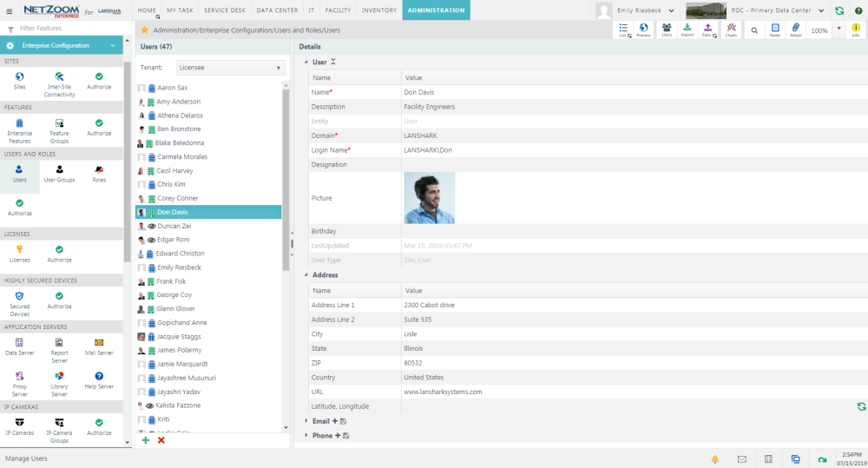868x468 pixels.
Task: Select Edward Christon in the users list
Action: [x=181, y=254]
